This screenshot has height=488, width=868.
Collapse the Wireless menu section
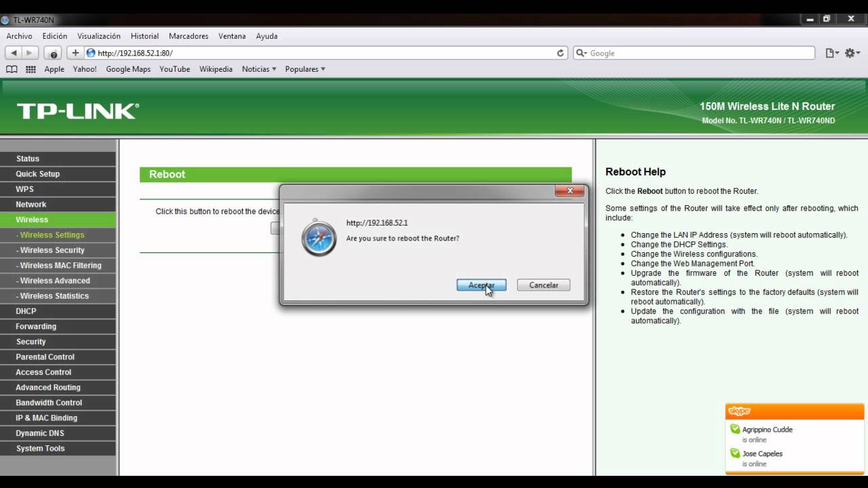58,220
